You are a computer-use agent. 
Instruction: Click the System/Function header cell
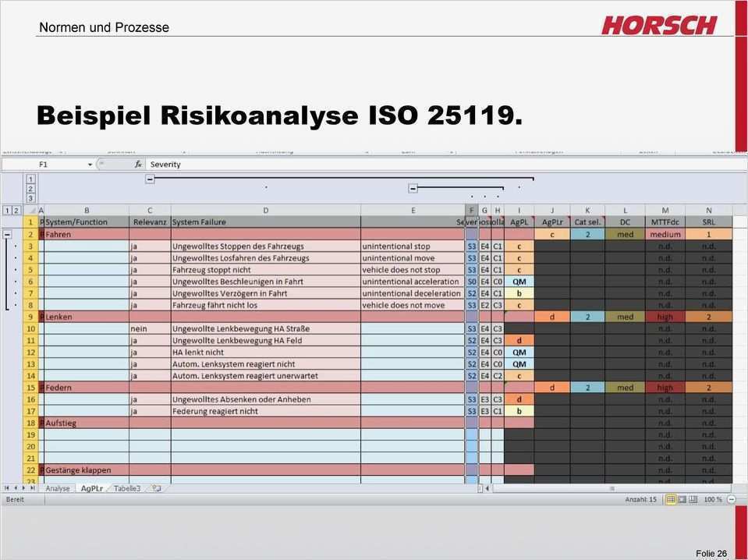(87, 222)
